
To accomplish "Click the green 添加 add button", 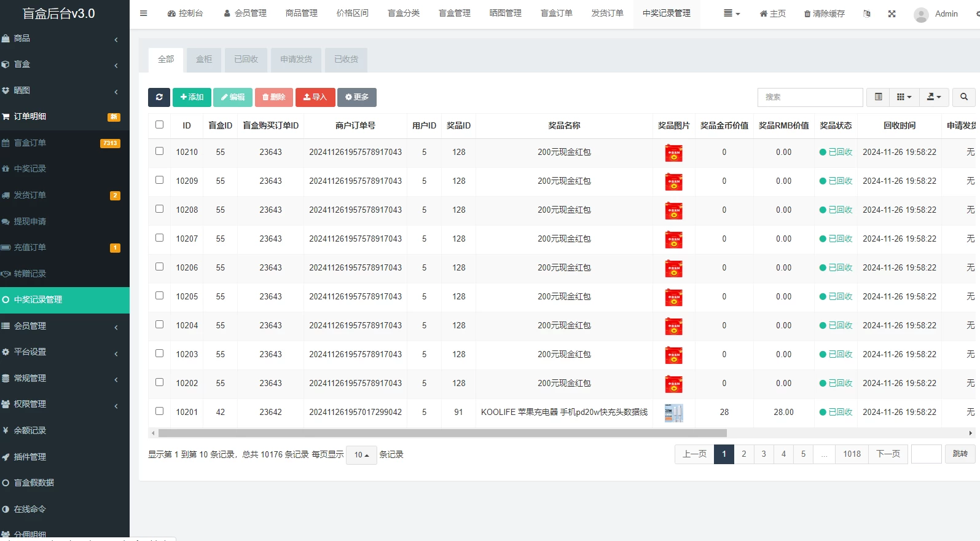I will (192, 97).
